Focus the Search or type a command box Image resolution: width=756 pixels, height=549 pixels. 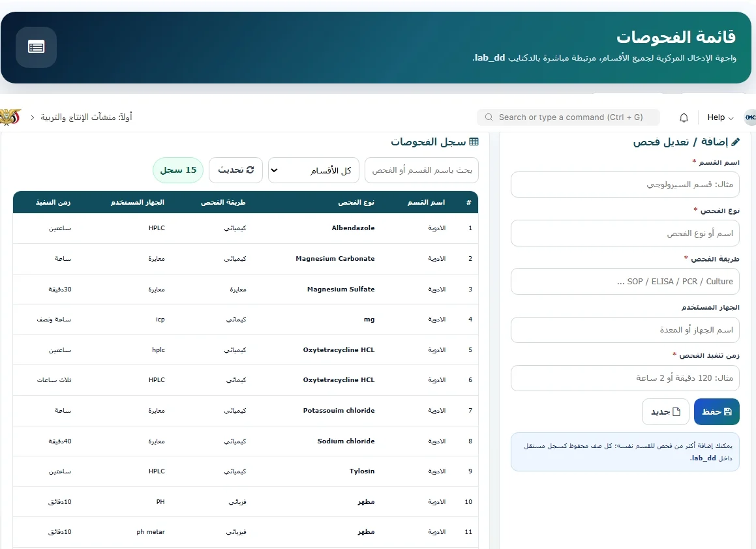[568, 117]
